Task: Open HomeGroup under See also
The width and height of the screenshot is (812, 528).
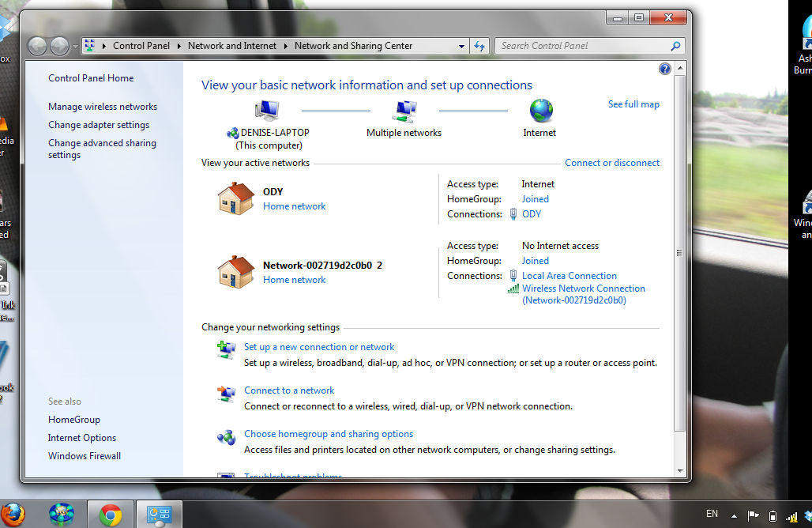Action: pos(74,420)
